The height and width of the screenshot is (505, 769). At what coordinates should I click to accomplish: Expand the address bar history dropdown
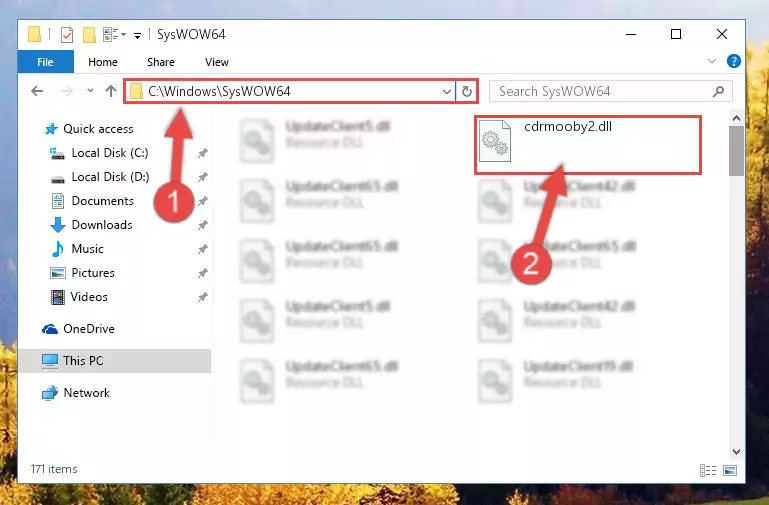pos(447,91)
